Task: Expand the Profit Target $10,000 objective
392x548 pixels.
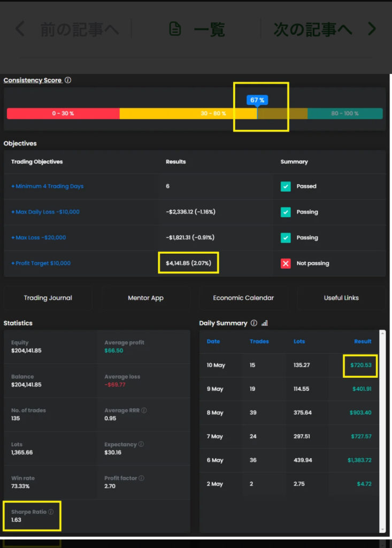Action: pos(41,263)
